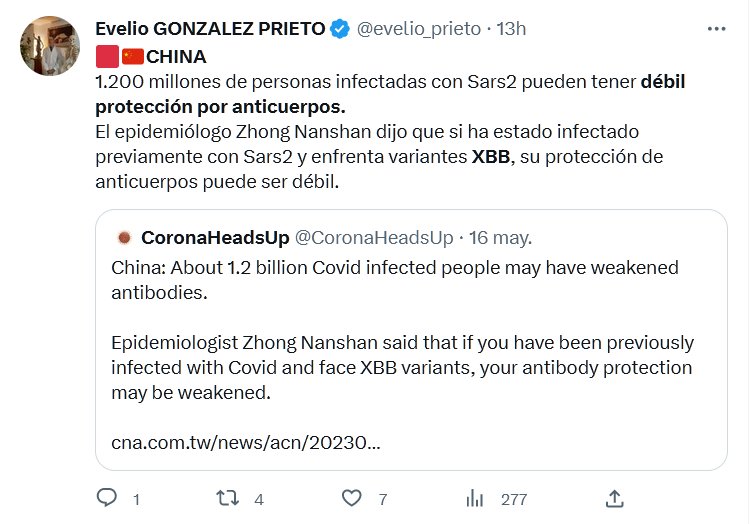Open the CoronaHeadsUp quoted author name
Screen dimensions: 750x524
click(215, 238)
